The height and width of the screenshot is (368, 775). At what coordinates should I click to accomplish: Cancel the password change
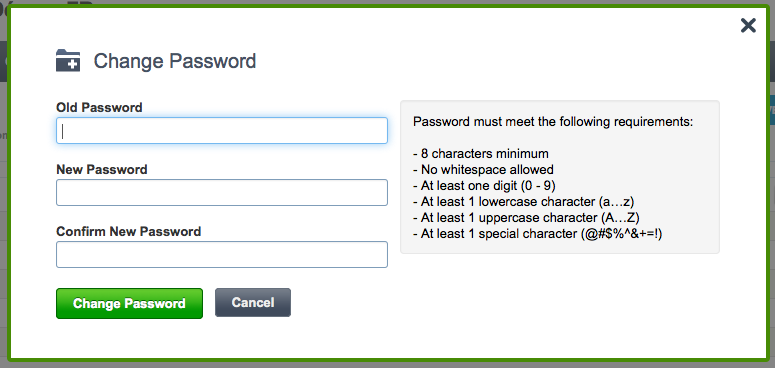(x=253, y=303)
